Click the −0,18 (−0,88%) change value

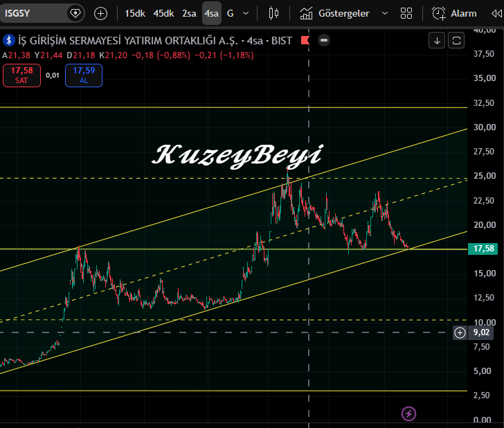[x=161, y=55]
